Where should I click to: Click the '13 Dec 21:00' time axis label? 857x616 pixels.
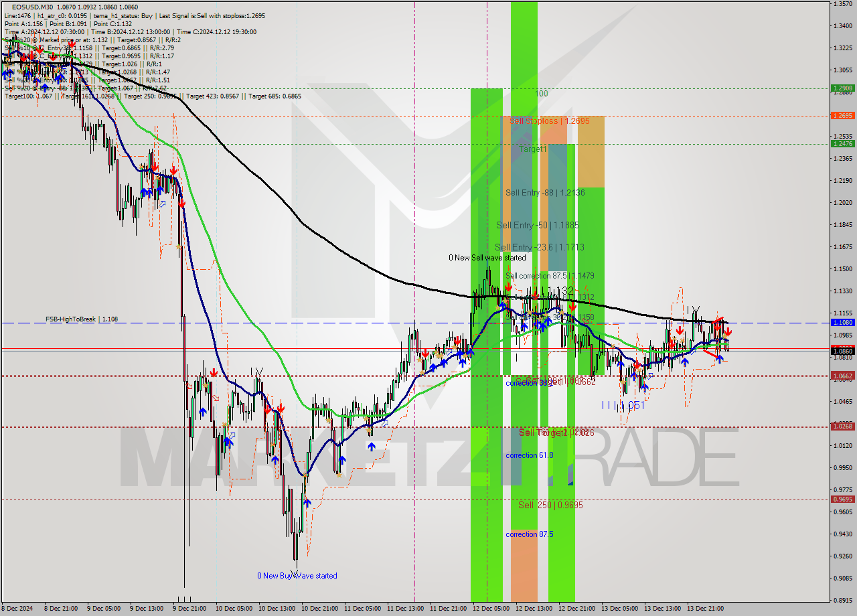point(706,609)
